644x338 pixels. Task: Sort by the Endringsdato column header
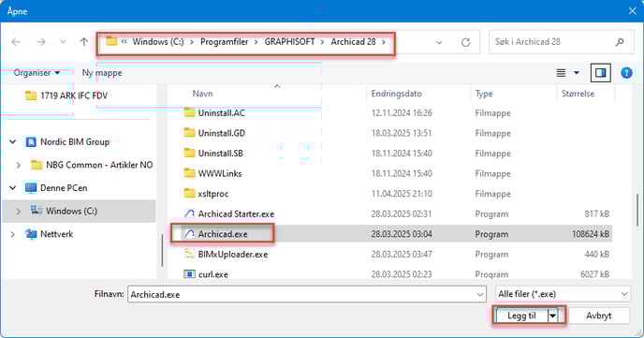tap(396, 94)
